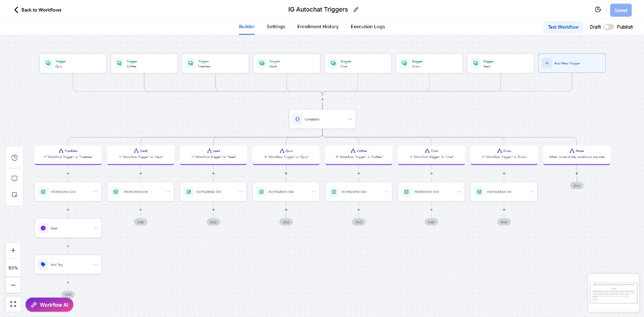Go Back to Workflows
Image resolution: width=644 pixels, height=317 pixels.
pyautogui.click(x=38, y=10)
